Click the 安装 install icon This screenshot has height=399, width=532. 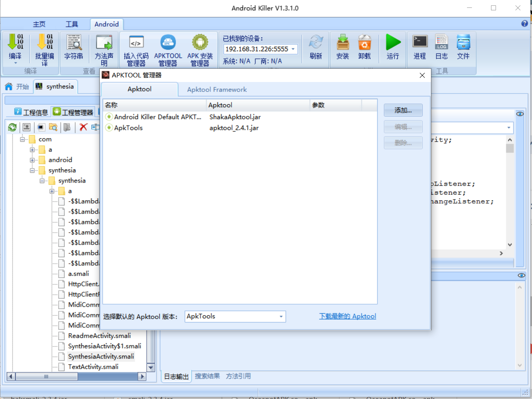pos(343,42)
